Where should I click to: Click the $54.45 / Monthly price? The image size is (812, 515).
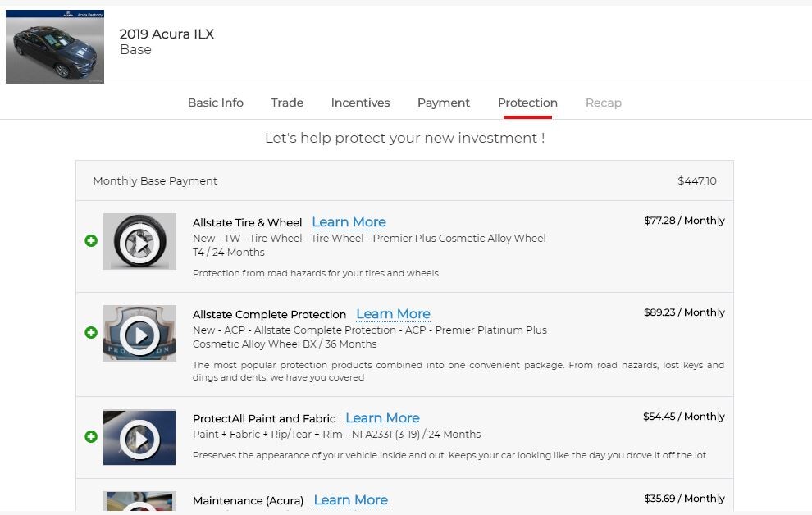[x=684, y=416]
